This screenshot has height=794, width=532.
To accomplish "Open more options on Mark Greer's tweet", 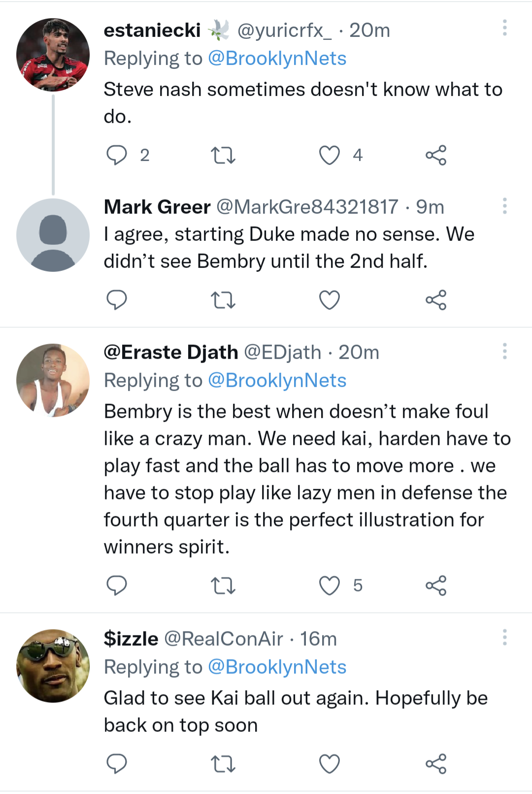I will click(x=504, y=206).
